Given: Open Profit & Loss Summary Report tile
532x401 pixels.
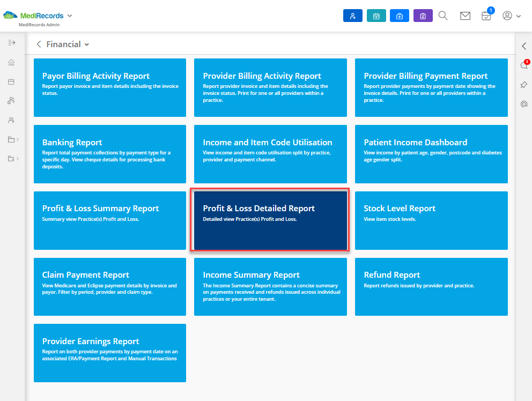Looking at the screenshot, I should point(110,220).
